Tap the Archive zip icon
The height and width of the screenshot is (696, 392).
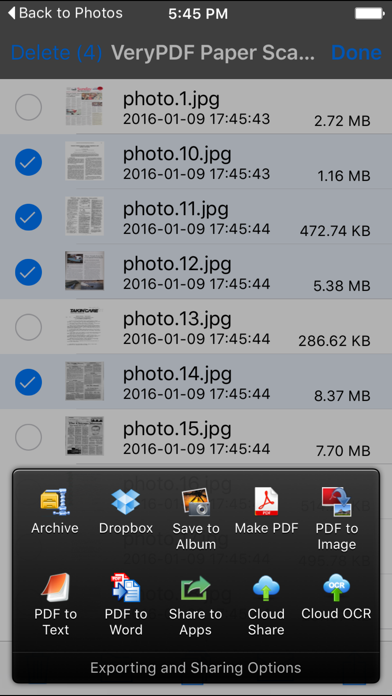(x=55, y=502)
